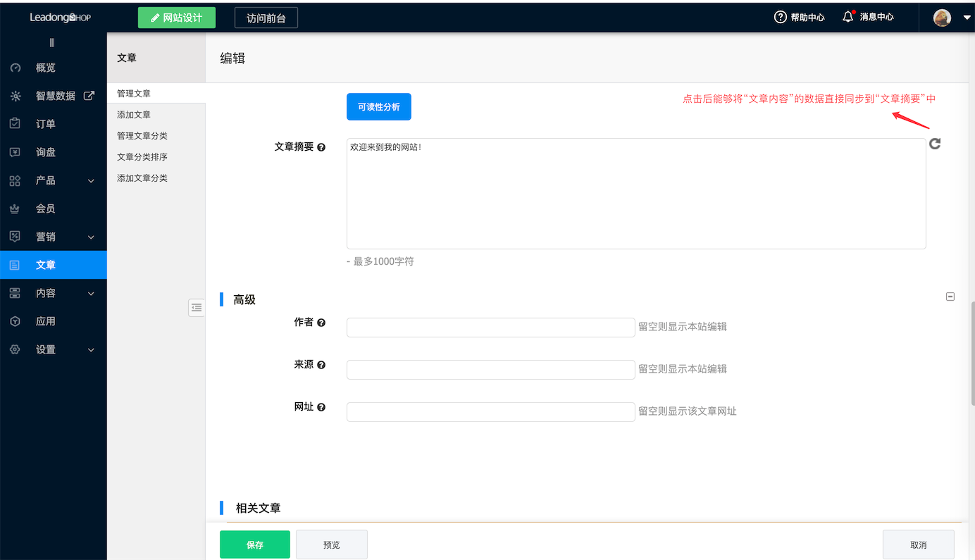Open the 询盘 sidebar icon
The width and height of the screenshot is (975, 560).
pos(15,151)
